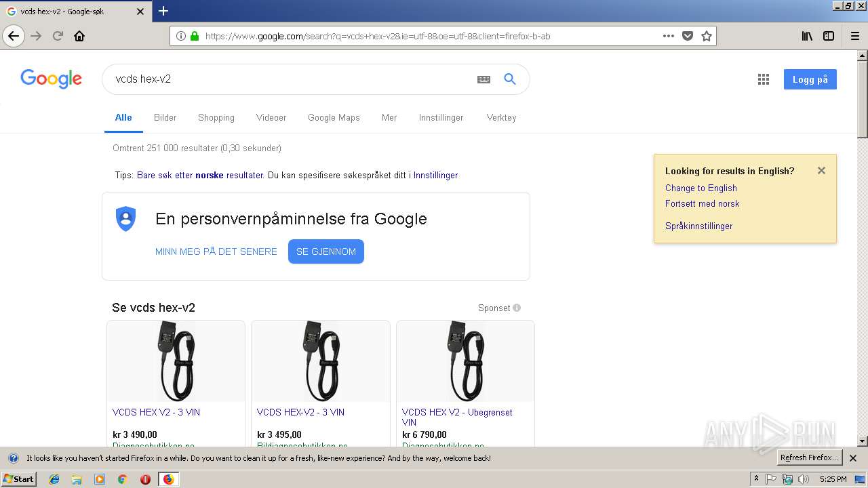
Task: Switch to the Videoer tab
Action: click(271, 117)
